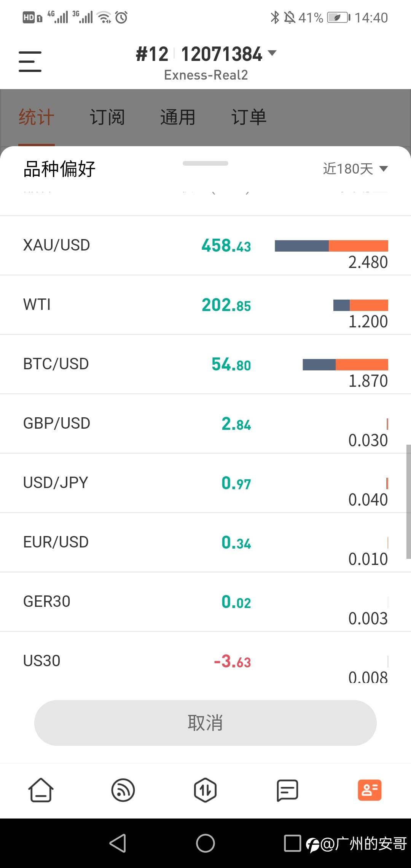
Task: Tap the home icon in bottom navigation
Action: pyautogui.click(x=41, y=790)
